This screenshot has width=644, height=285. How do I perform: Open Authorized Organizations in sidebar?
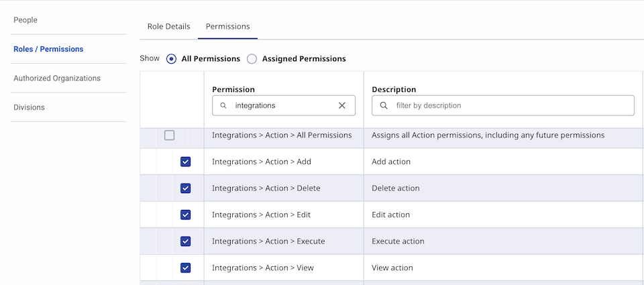(x=57, y=78)
